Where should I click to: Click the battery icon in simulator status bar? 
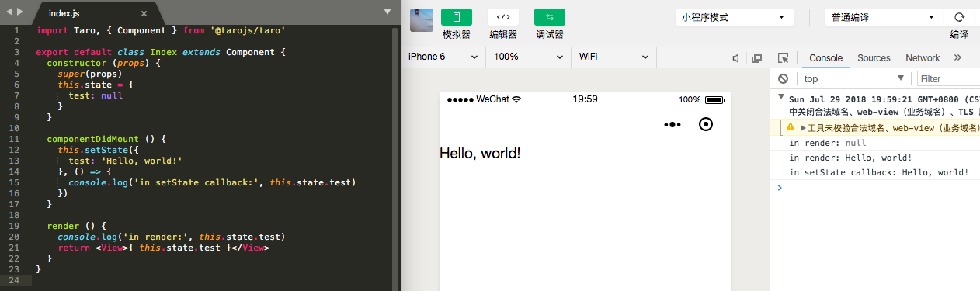715,99
